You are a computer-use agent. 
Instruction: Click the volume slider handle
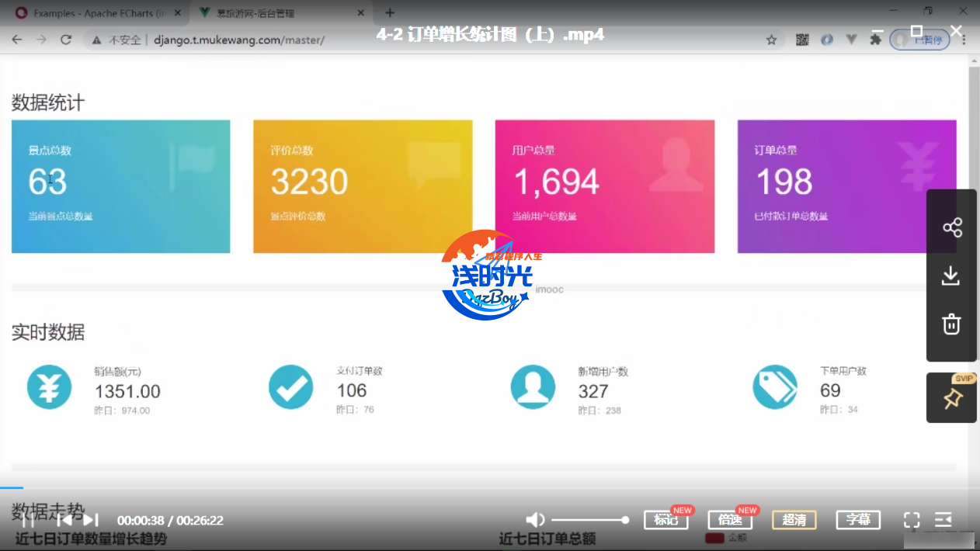tap(624, 520)
